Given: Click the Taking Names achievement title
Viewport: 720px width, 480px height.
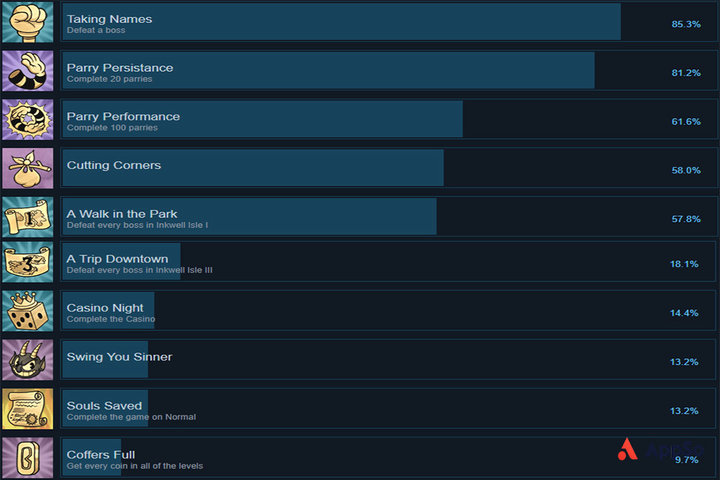Looking at the screenshot, I should [109, 19].
